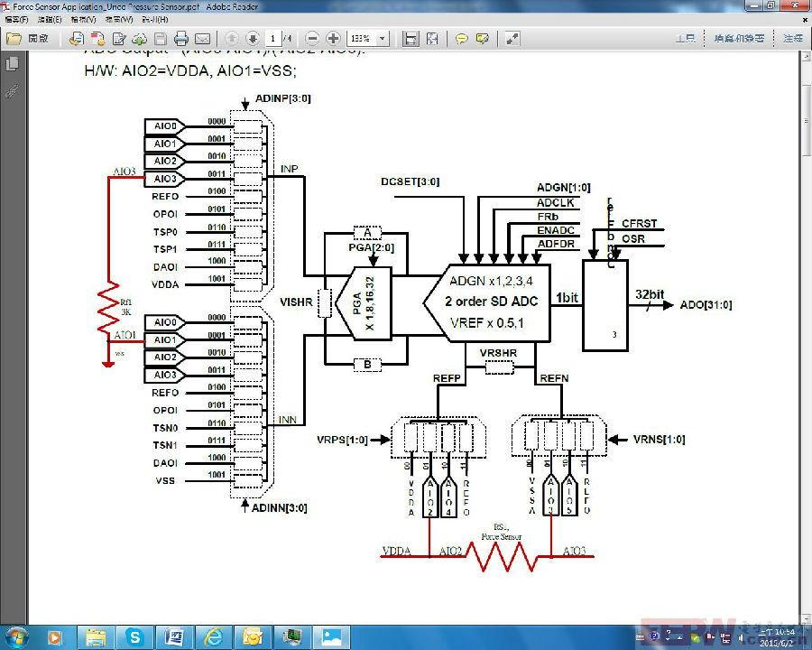Screen dimensions: 812x650
Task: Open the Comment pane button
Action: (792, 38)
